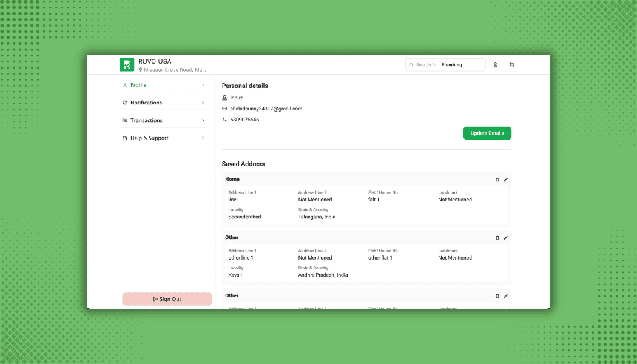Open the user account icon in header
This screenshot has width=637, height=364.
(495, 65)
